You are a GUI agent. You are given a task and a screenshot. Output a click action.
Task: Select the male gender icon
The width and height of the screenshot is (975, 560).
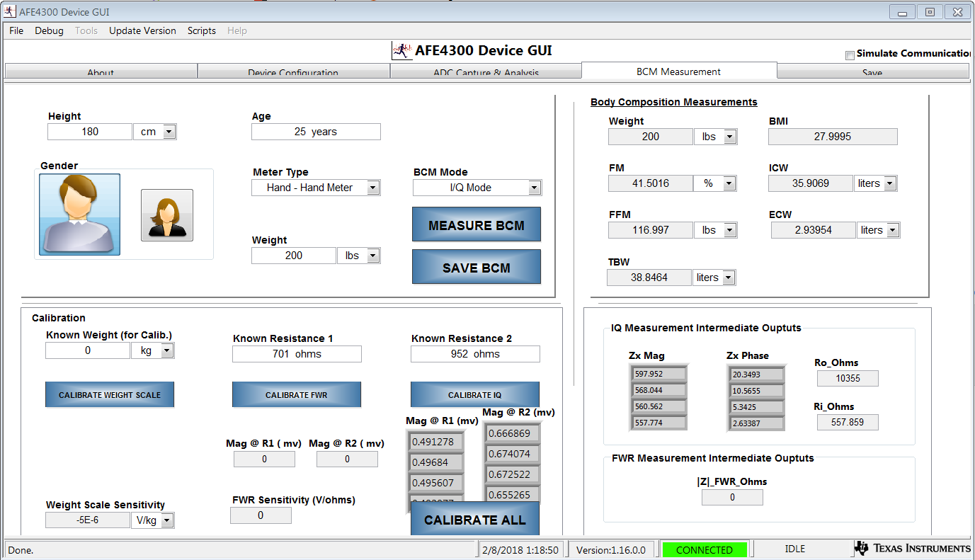pyautogui.click(x=79, y=215)
